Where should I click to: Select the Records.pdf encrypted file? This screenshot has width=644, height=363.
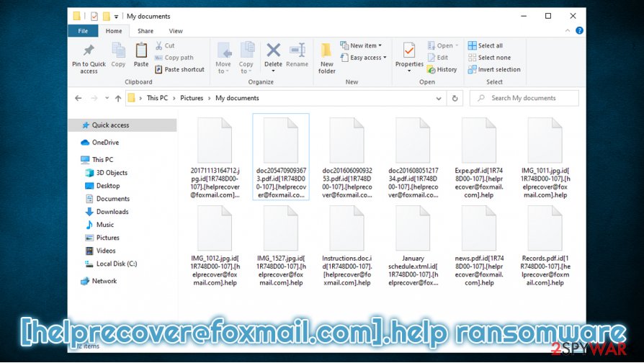pos(545,246)
